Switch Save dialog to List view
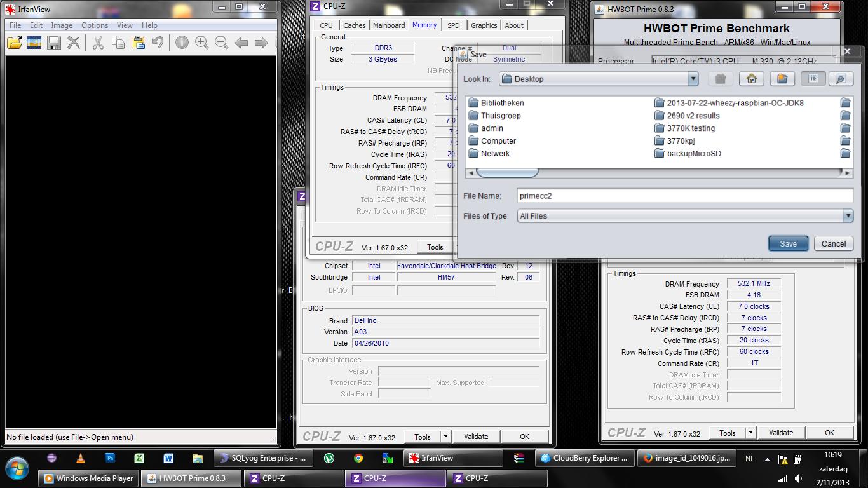 (813, 79)
